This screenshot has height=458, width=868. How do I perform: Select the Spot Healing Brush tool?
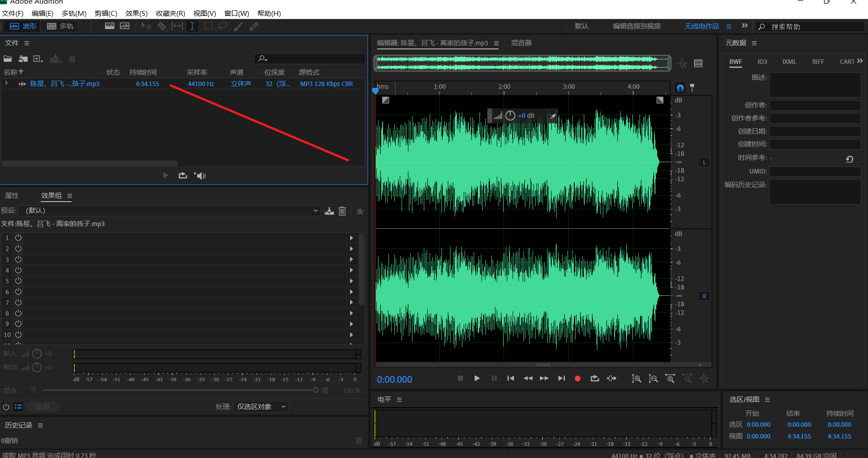coord(253,26)
